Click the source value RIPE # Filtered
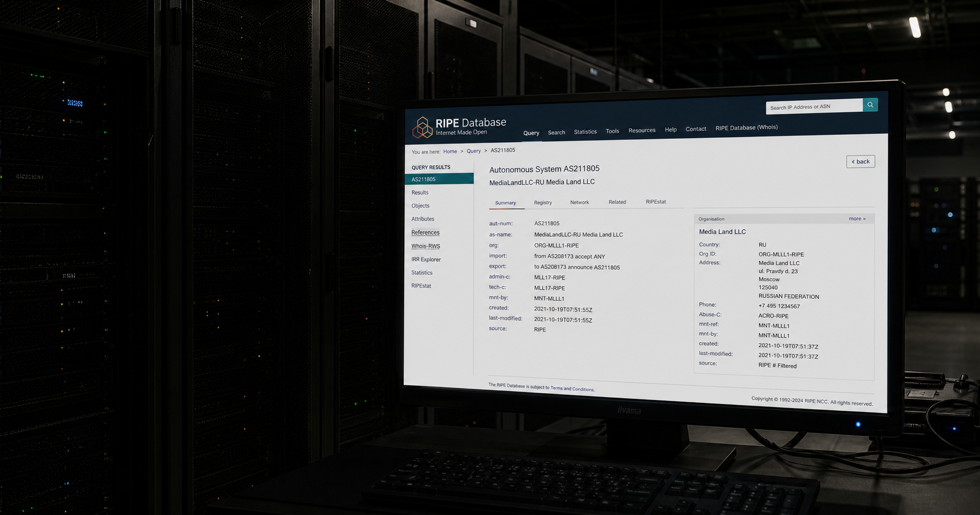This screenshot has width=980, height=515. (777, 365)
